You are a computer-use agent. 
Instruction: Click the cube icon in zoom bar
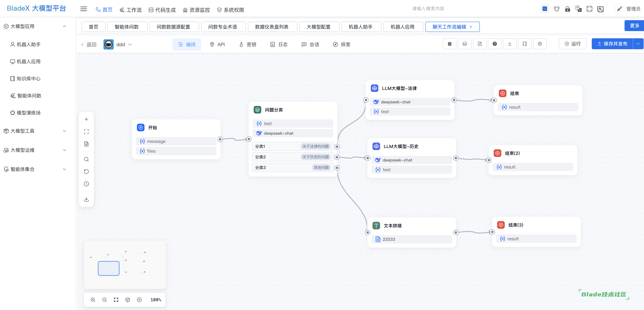pos(128,300)
